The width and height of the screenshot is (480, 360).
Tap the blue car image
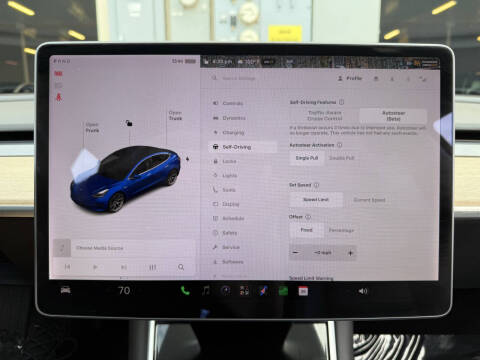click(125, 179)
